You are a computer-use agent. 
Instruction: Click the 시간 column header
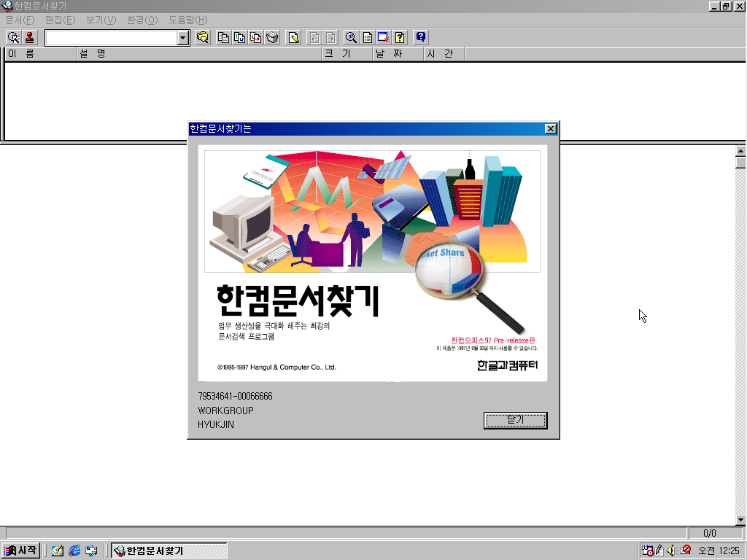point(444,54)
